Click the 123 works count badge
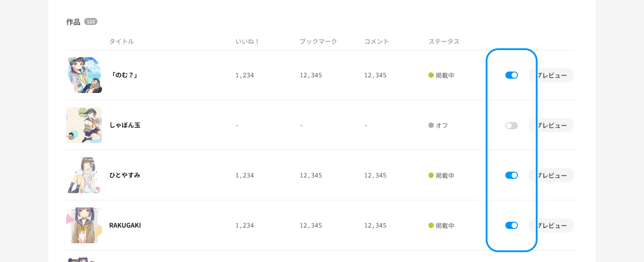This screenshot has height=262, width=644. 91,21
